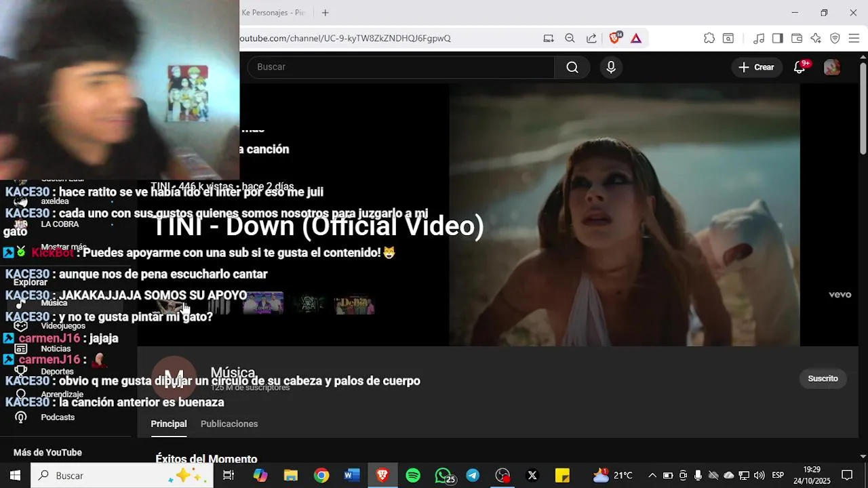Start voice search with the microphone icon
This screenshot has width=868, height=488.
(x=611, y=67)
